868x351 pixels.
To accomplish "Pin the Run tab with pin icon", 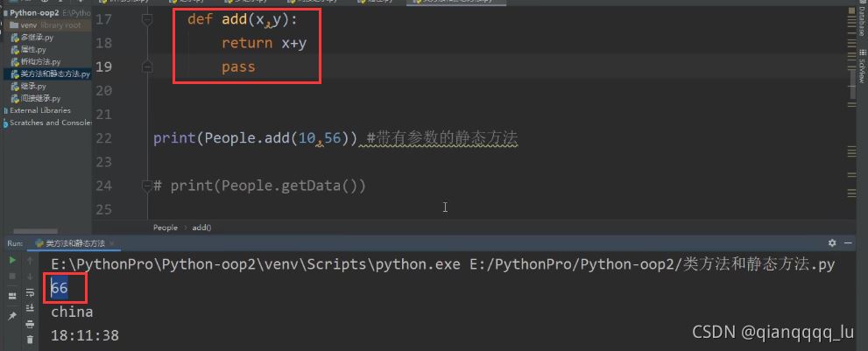I will click(12, 316).
